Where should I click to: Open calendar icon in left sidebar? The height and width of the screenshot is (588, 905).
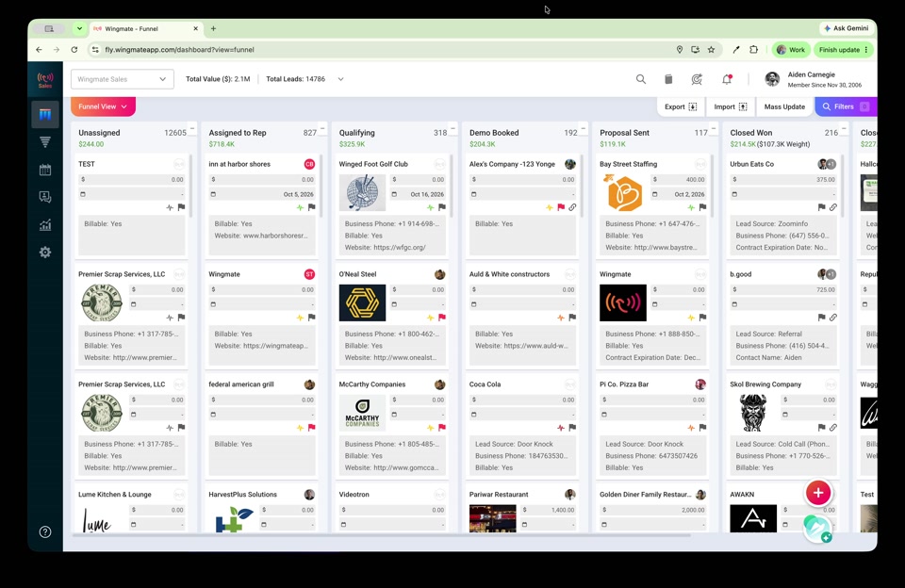(x=45, y=170)
